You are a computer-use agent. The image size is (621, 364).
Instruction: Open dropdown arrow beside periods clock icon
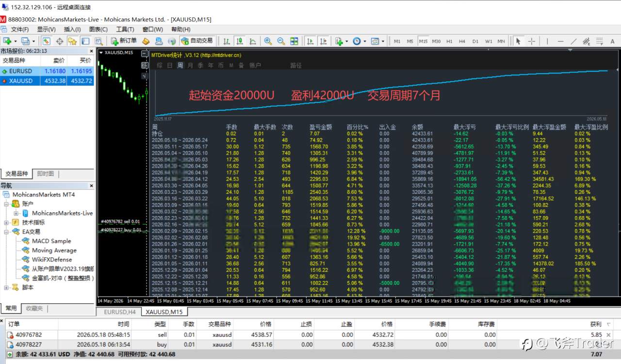click(365, 41)
